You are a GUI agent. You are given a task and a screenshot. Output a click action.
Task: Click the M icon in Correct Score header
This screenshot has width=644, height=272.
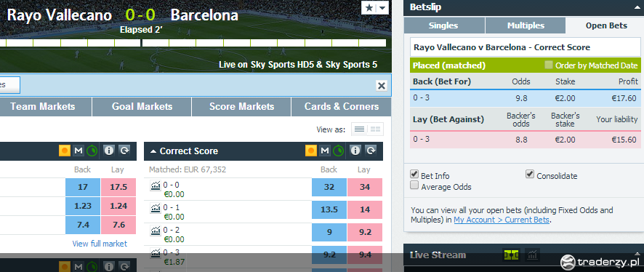pos(325,151)
